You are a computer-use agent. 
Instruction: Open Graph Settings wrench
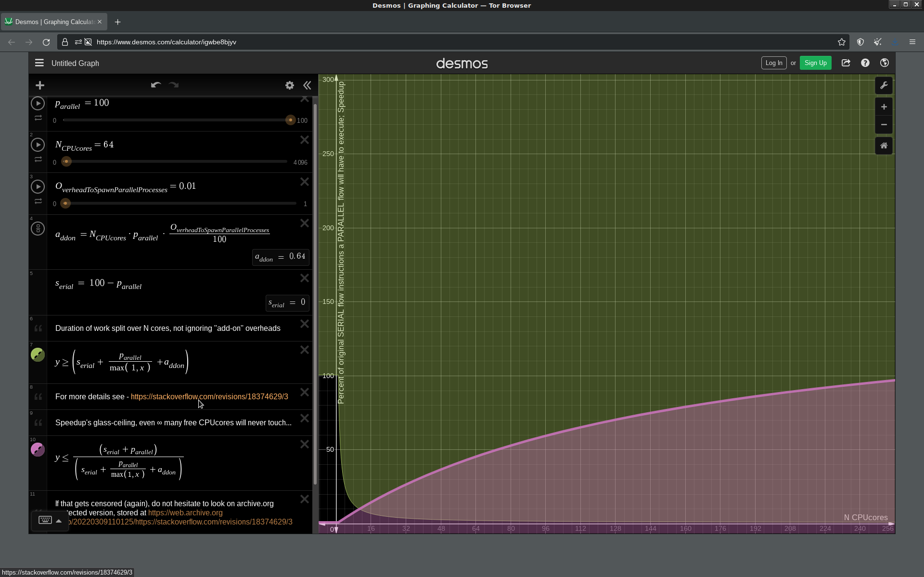884,86
